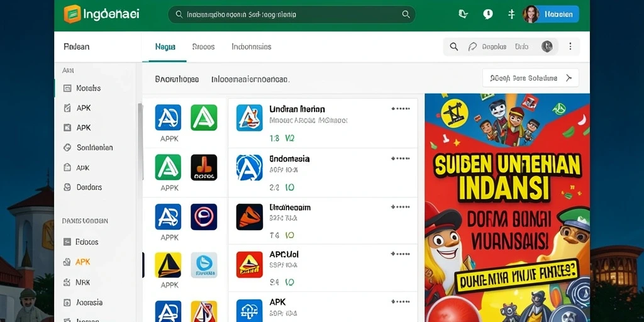Open dots menu for Undiran iherian row
This screenshot has height=322, width=644.
coord(401,109)
